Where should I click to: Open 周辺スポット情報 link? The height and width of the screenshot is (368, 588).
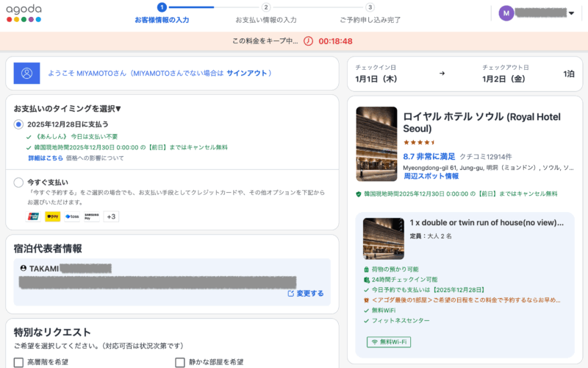431,176
